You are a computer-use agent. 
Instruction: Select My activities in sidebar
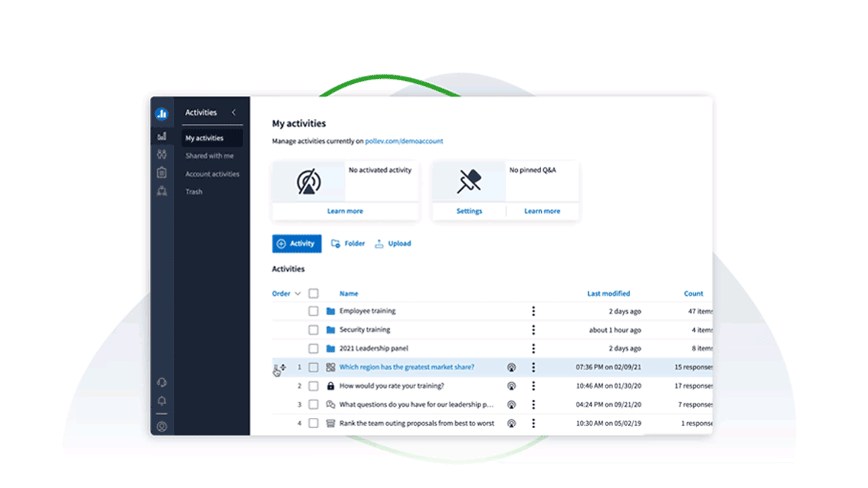click(x=211, y=138)
